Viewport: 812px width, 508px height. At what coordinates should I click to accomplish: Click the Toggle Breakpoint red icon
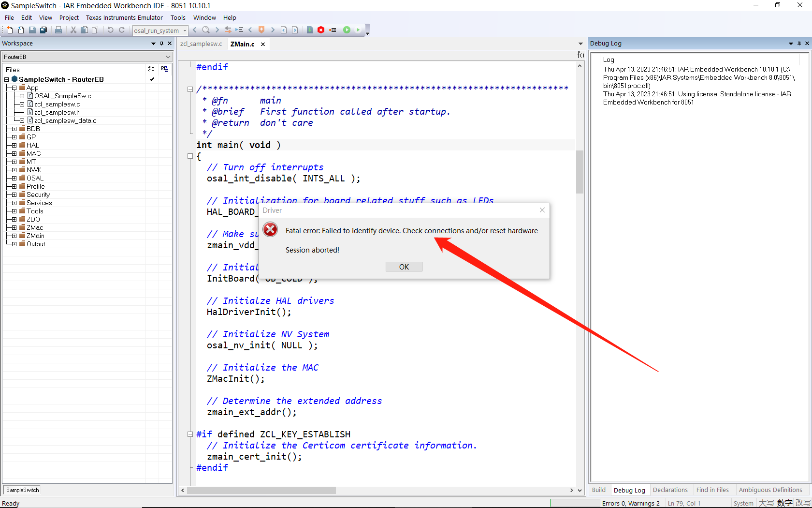(321, 30)
